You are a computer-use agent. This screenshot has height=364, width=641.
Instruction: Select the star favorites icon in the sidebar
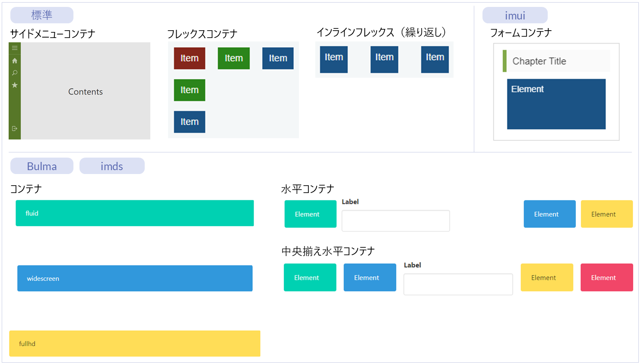(x=15, y=85)
